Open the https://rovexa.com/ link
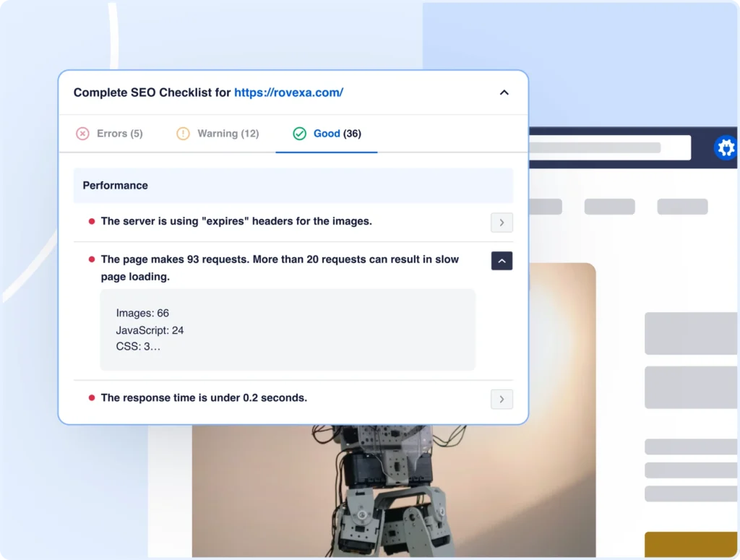The image size is (740, 560). [x=289, y=92]
